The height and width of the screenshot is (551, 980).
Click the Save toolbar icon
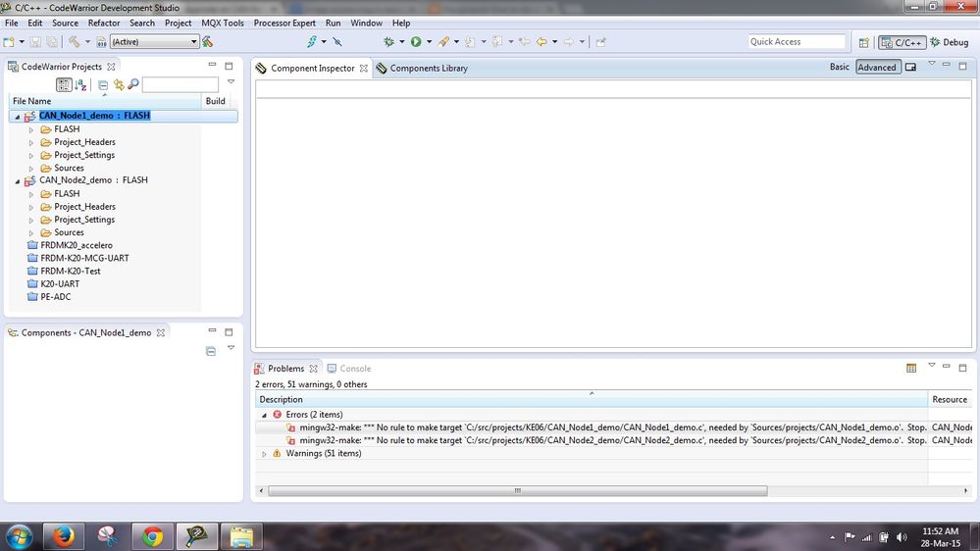(35, 42)
